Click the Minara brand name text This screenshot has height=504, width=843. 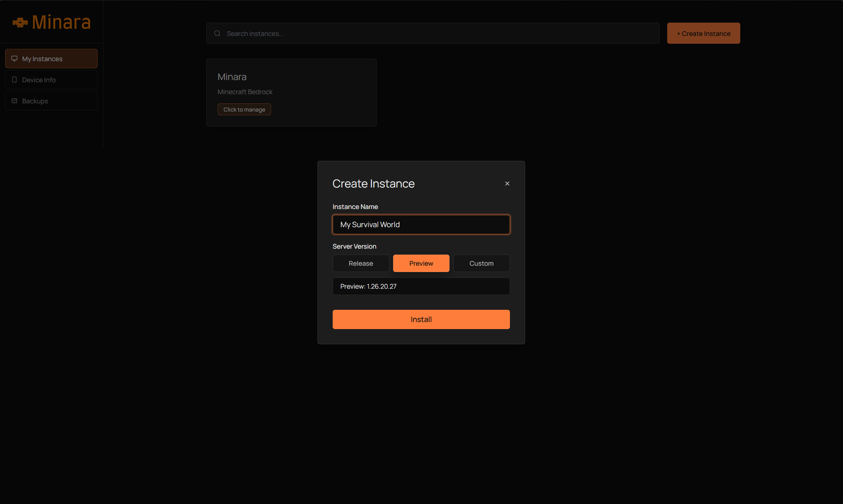[62, 22]
